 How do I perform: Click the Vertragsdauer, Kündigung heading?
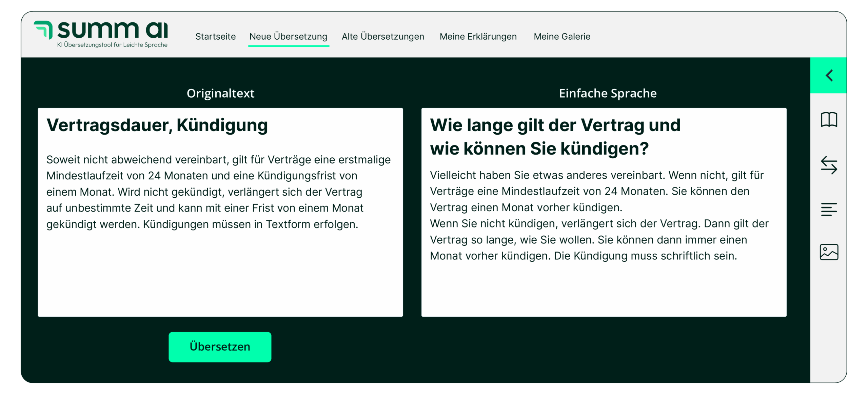pyautogui.click(x=157, y=125)
